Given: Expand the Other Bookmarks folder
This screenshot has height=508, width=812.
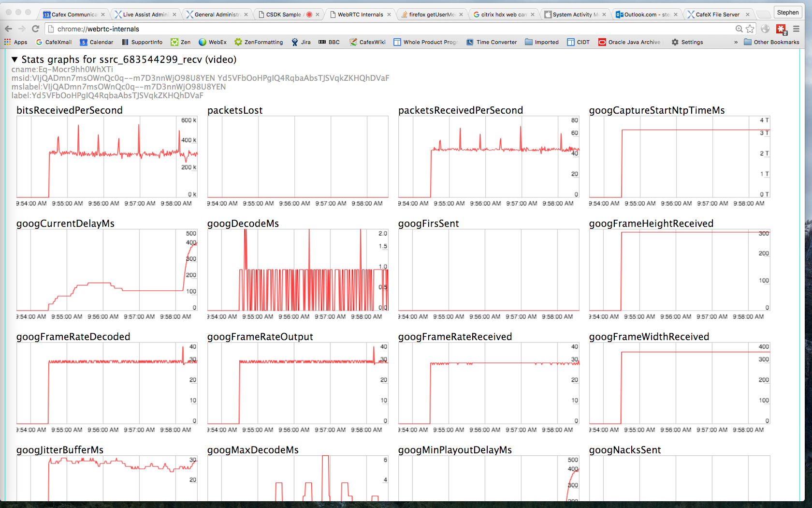Looking at the screenshot, I should point(771,42).
